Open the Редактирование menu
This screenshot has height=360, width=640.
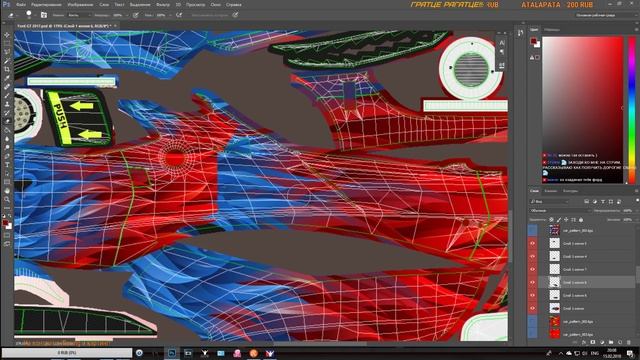(x=46, y=4)
